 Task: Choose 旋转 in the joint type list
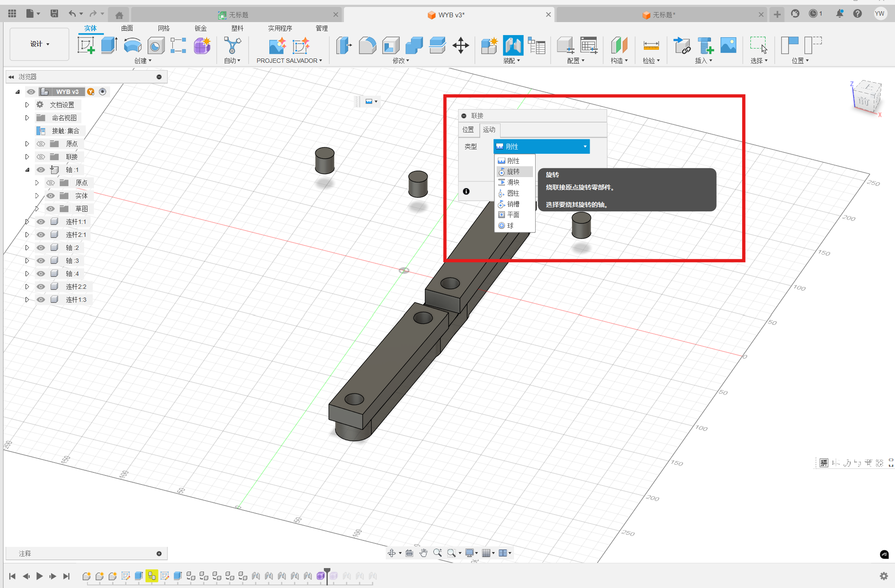click(515, 171)
